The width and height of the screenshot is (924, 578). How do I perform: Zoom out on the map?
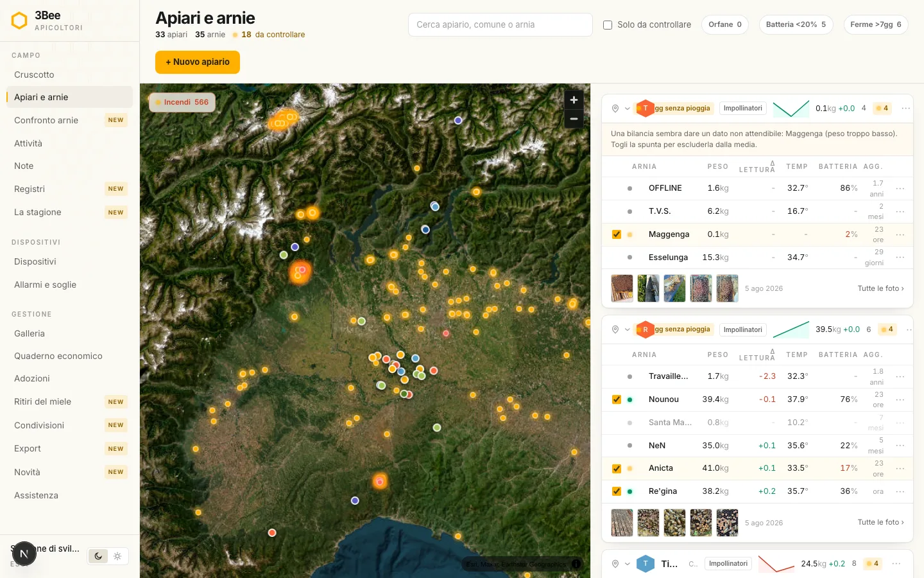[x=574, y=119]
